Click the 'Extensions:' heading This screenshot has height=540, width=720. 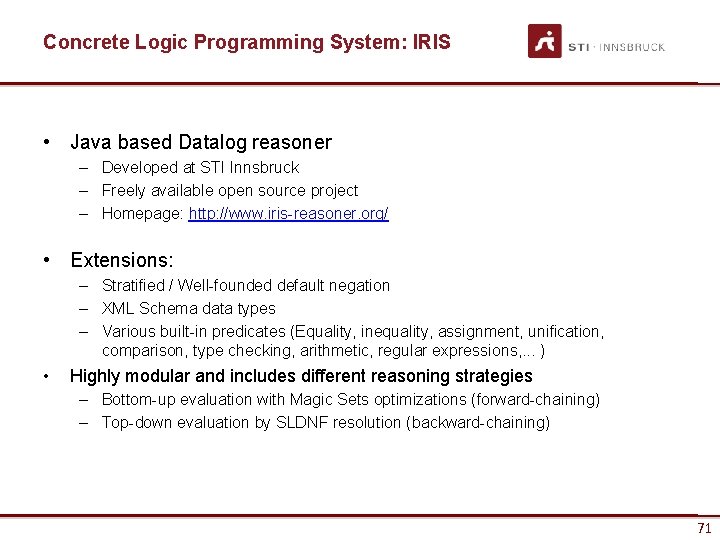(122, 260)
